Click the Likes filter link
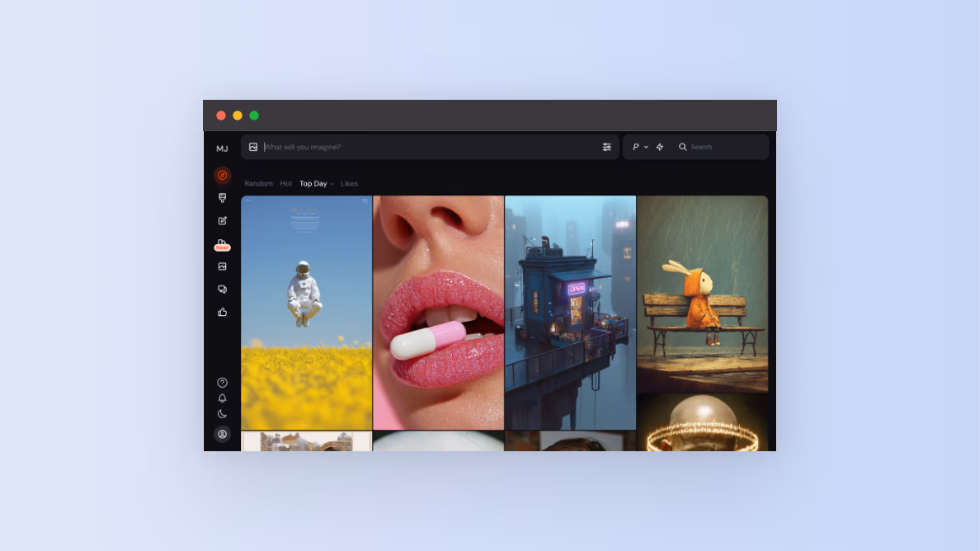The width and height of the screenshot is (980, 551). 349,184
